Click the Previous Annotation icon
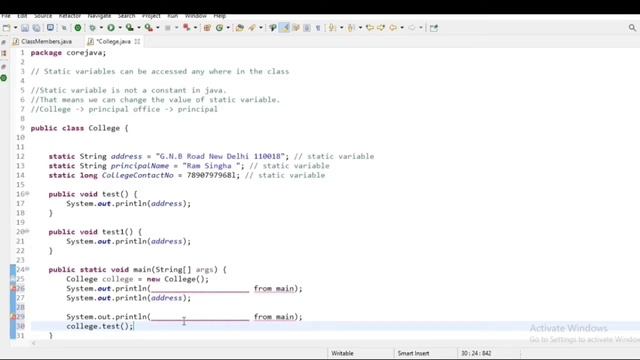The height and width of the screenshot is (360, 640). tap(351, 28)
